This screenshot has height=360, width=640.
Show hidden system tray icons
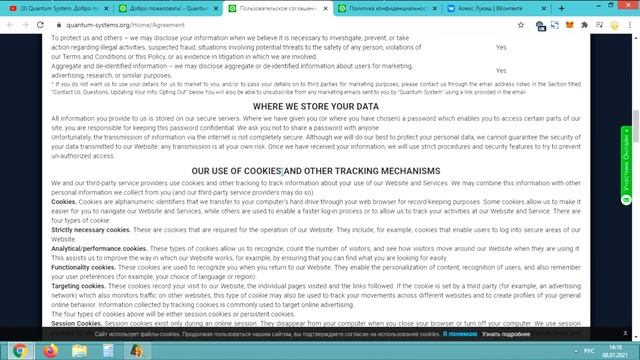coord(576,351)
